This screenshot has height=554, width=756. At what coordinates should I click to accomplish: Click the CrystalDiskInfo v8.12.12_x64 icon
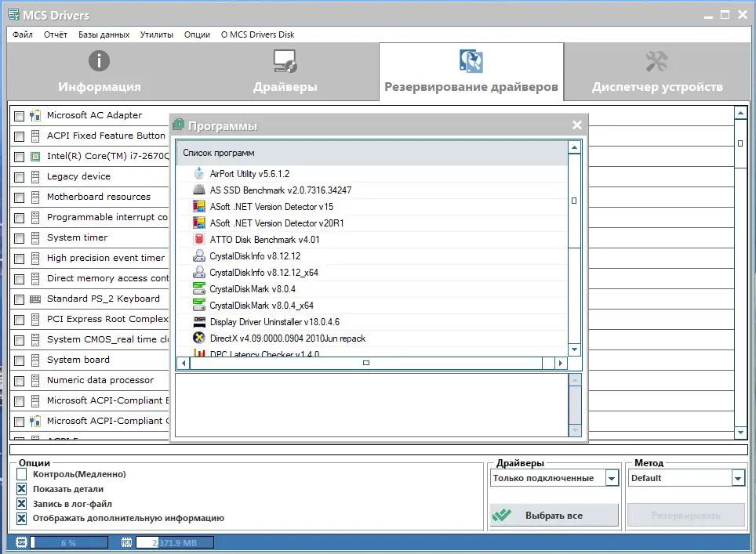[x=198, y=272]
